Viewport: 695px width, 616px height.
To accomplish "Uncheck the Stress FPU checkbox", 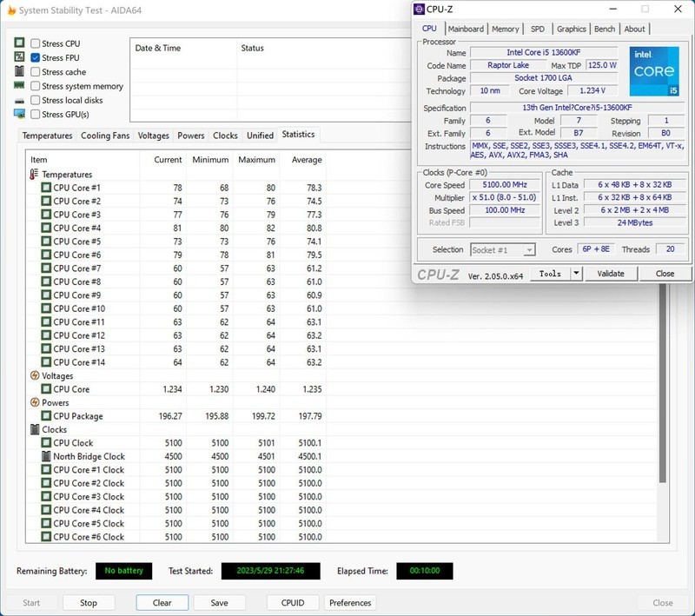I will tap(36, 58).
